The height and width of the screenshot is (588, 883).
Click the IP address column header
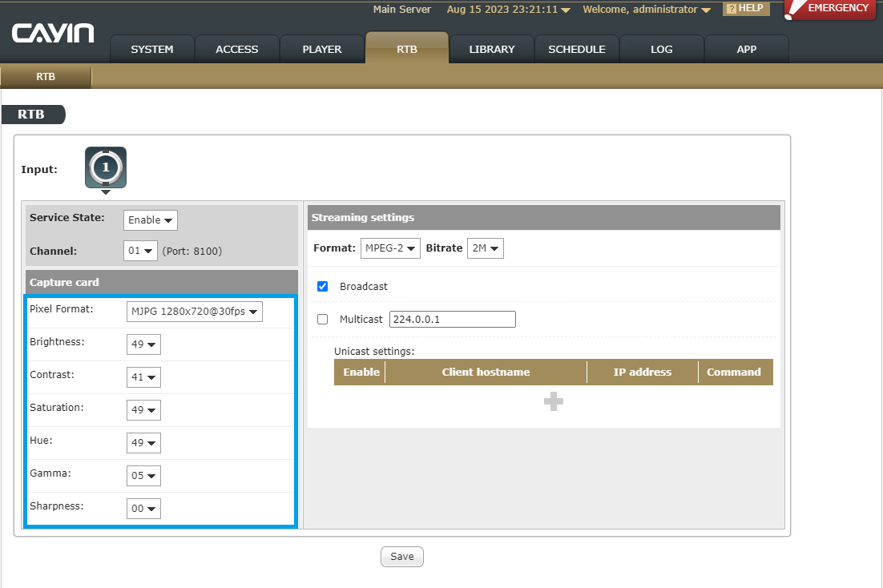point(643,373)
